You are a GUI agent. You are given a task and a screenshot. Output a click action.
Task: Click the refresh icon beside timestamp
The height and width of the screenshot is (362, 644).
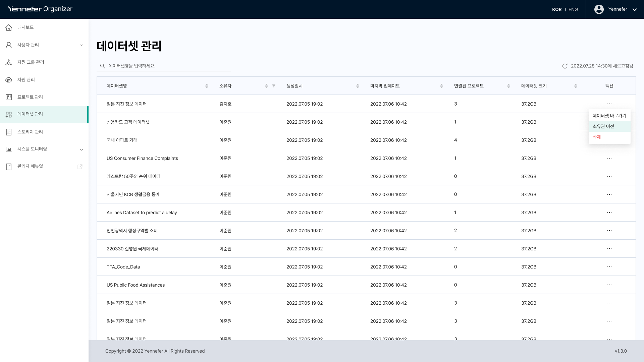(565, 66)
